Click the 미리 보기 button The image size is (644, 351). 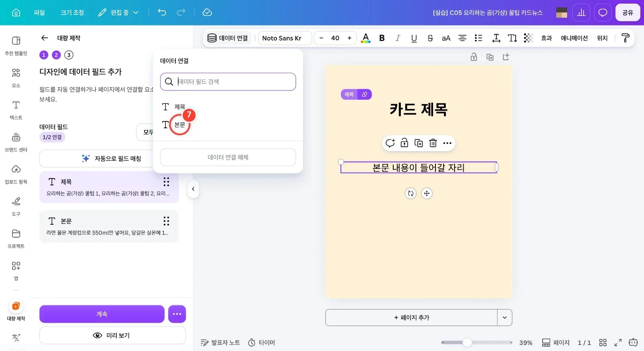coord(113,335)
